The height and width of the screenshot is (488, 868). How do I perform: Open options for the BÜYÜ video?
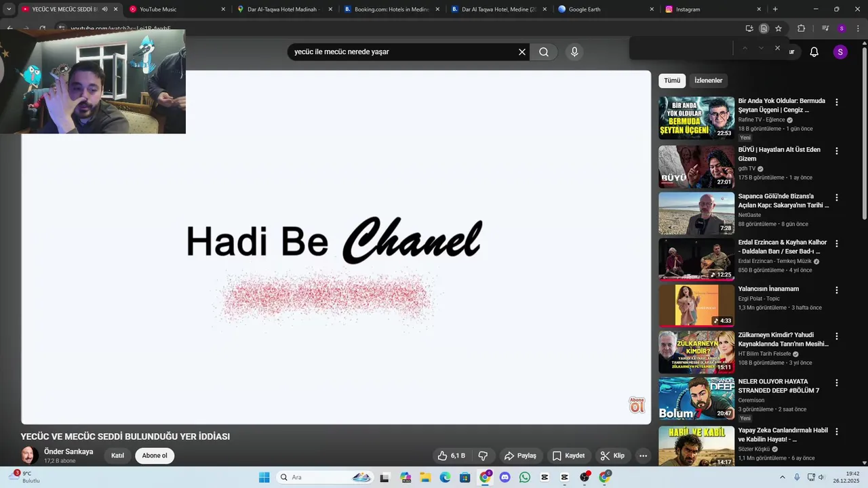[836, 151]
